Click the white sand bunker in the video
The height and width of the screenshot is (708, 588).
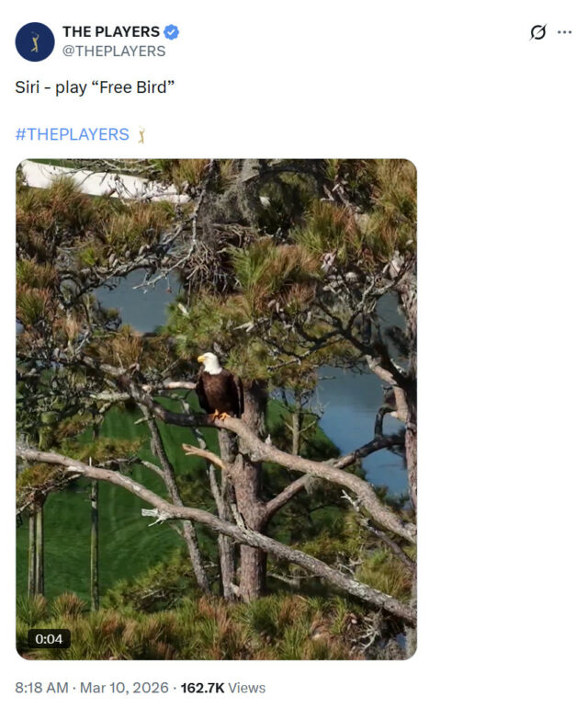point(90,180)
